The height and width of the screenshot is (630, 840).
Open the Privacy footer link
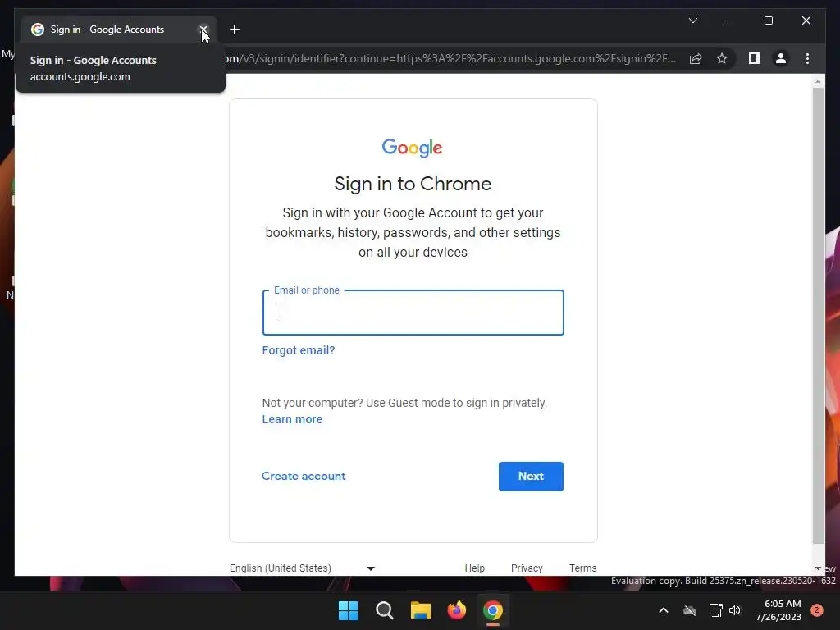pyautogui.click(x=527, y=568)
